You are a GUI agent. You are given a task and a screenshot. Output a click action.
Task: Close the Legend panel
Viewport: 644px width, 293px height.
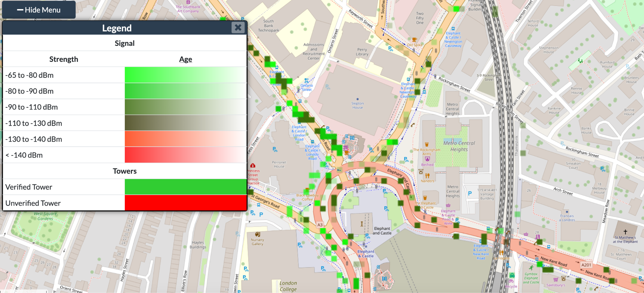[238, 28]
